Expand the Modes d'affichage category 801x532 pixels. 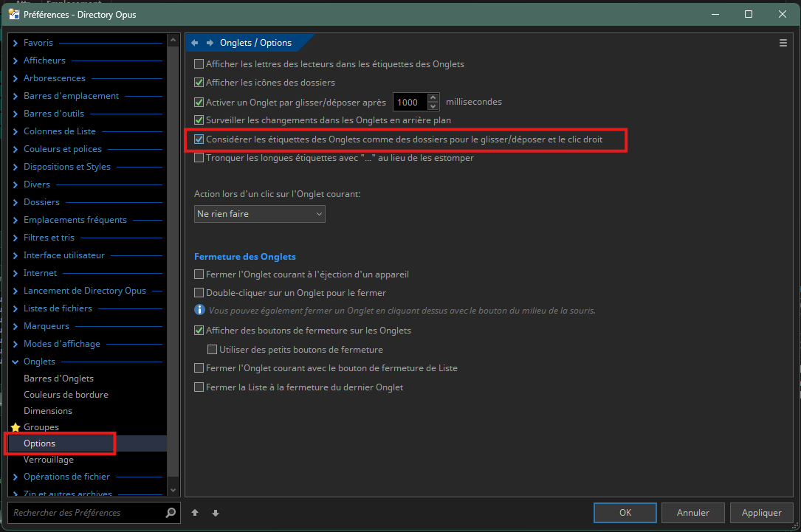coord(16,344)
